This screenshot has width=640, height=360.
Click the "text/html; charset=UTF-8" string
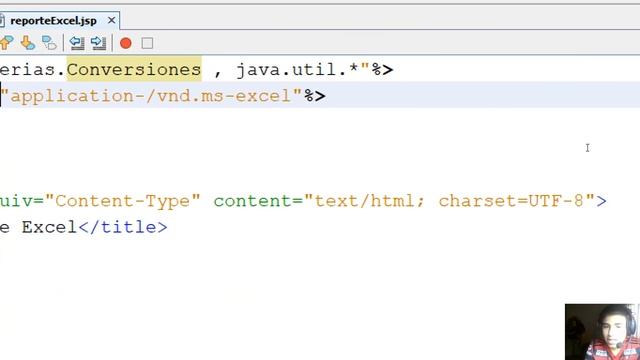tap(449, 201)
